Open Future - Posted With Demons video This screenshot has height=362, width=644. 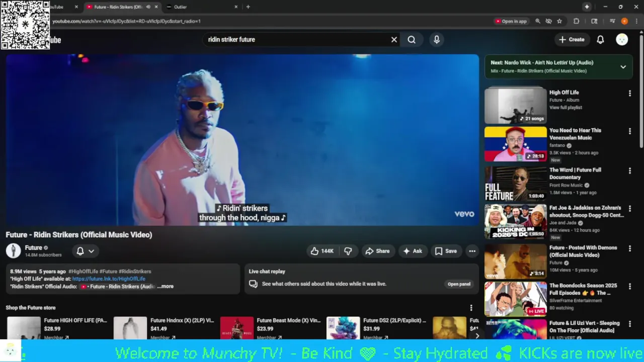coord(583,251)
